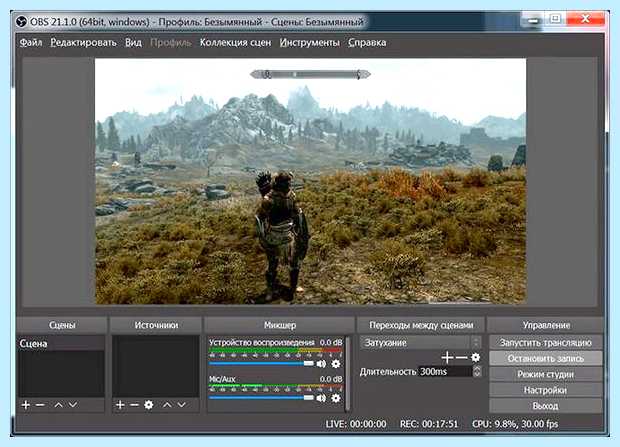
Task: Move scene down with the down arrow
Action: tap(73, 405)
